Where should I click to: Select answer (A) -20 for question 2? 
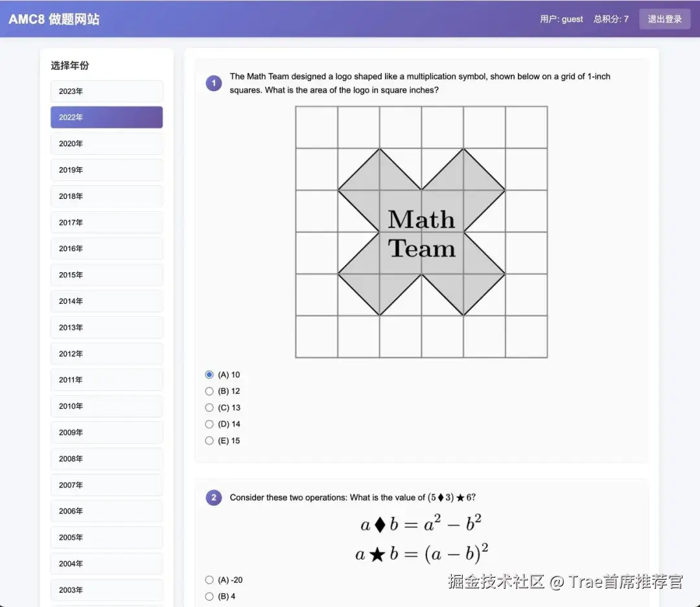pos(209,580)
